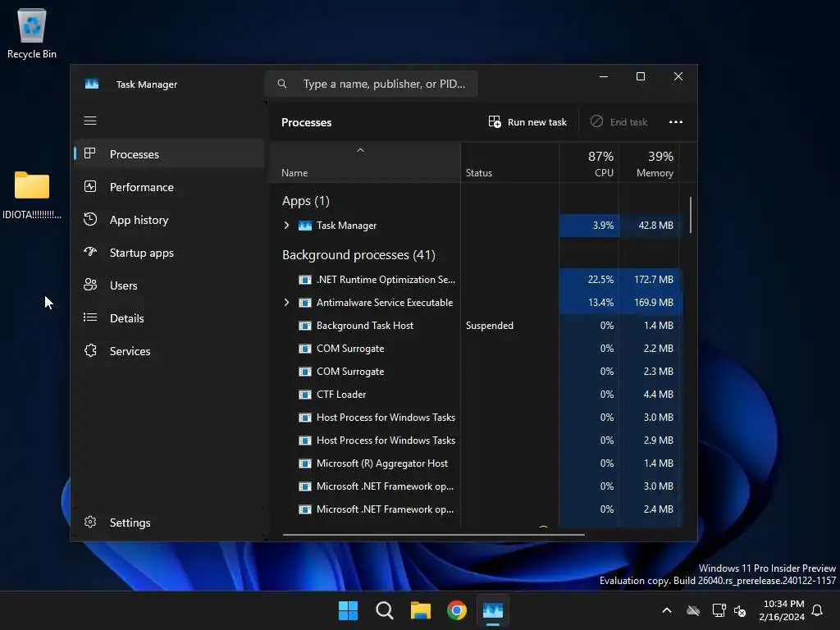The height and width of the screenshot is (630, 840).
Task: Click the Settings gear icon
Action: [x=90, y=522]
